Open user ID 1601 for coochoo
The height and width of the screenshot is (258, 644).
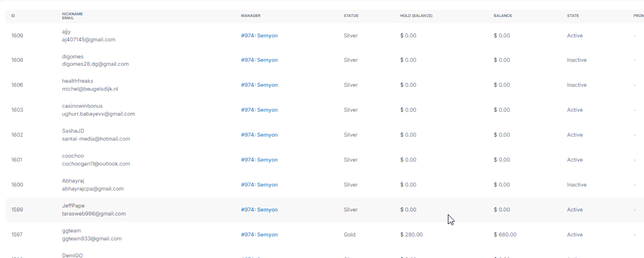click(17, 160)
